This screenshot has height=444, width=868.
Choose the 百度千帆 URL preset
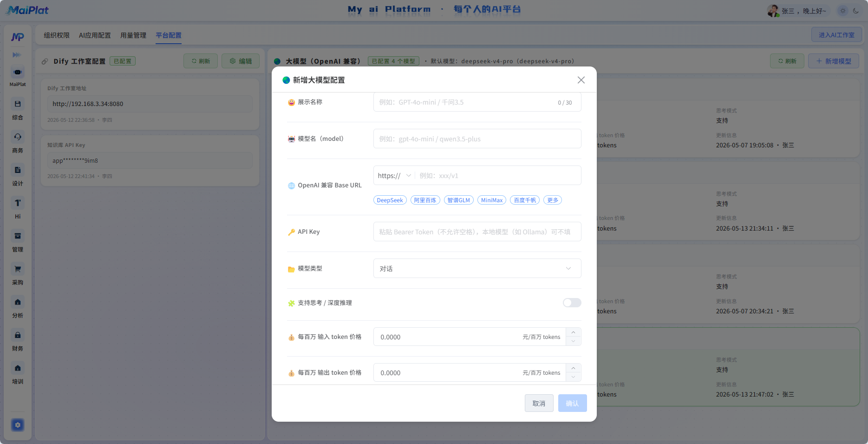524,200
